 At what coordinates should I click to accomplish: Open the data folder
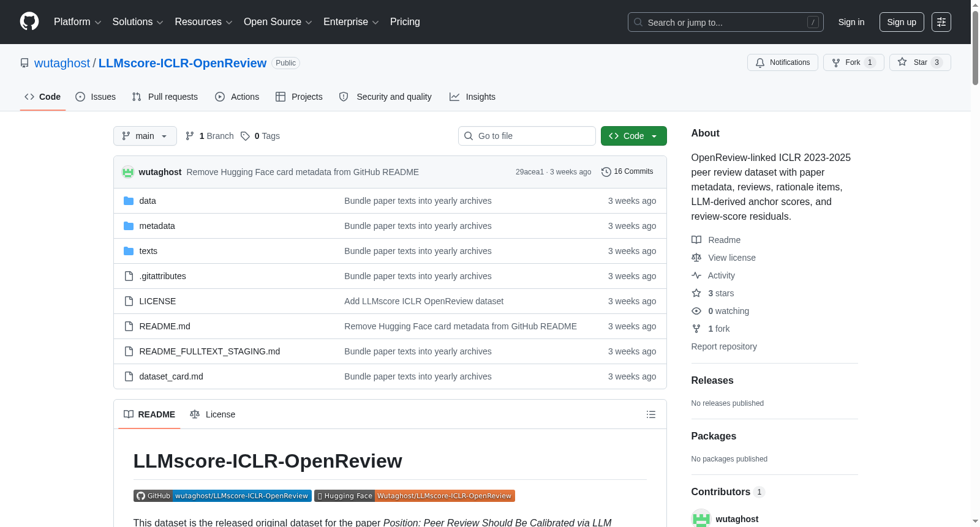(148, 201)
